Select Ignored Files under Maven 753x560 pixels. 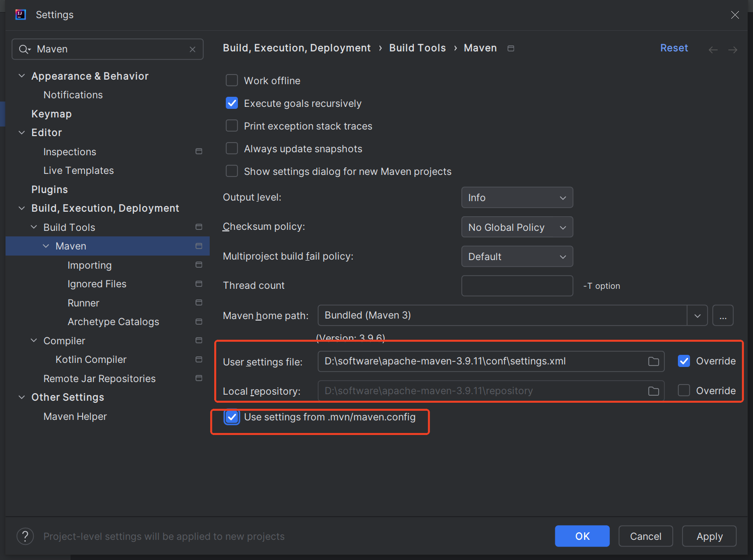pyautogui.click(x=97, y=284)
